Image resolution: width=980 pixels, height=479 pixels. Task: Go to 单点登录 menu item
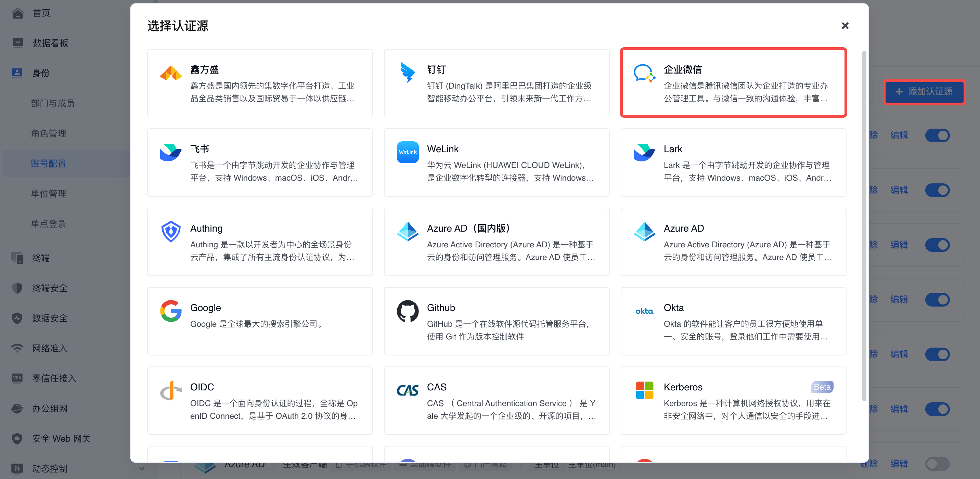[48, 224]
